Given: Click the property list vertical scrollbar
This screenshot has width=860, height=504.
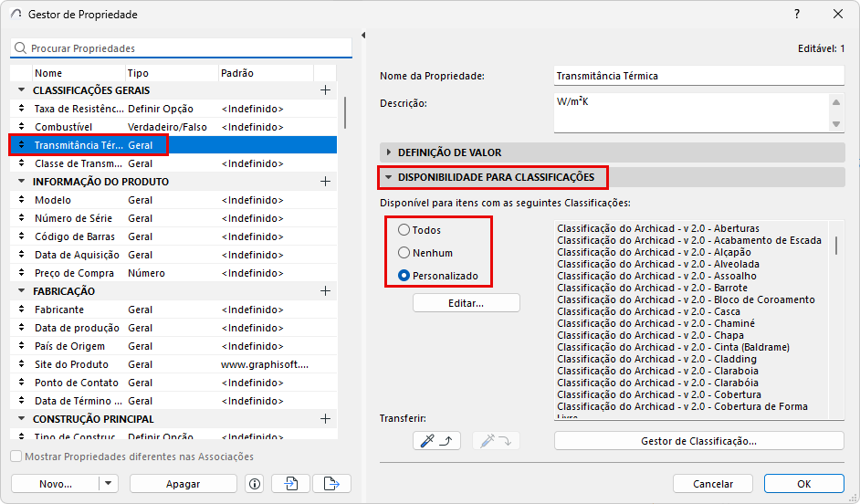Looking at the screenshot, I should pyautogui.click(x=345, y=112).
